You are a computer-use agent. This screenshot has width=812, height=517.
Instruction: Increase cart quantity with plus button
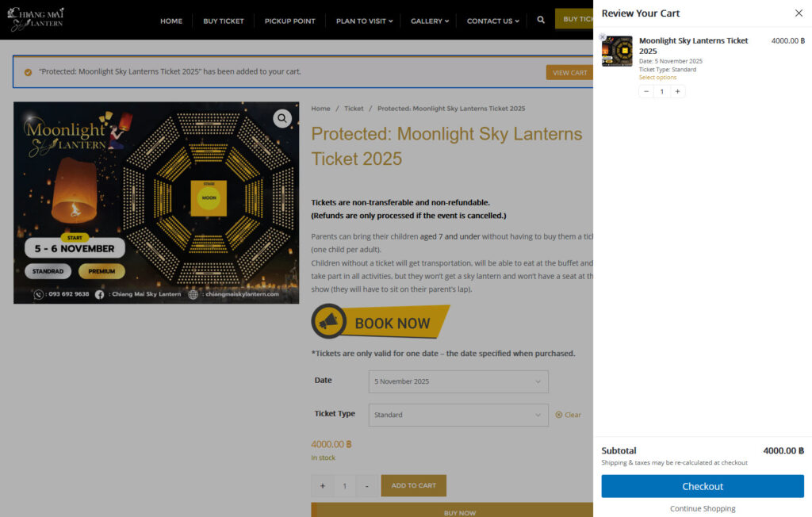677,92
